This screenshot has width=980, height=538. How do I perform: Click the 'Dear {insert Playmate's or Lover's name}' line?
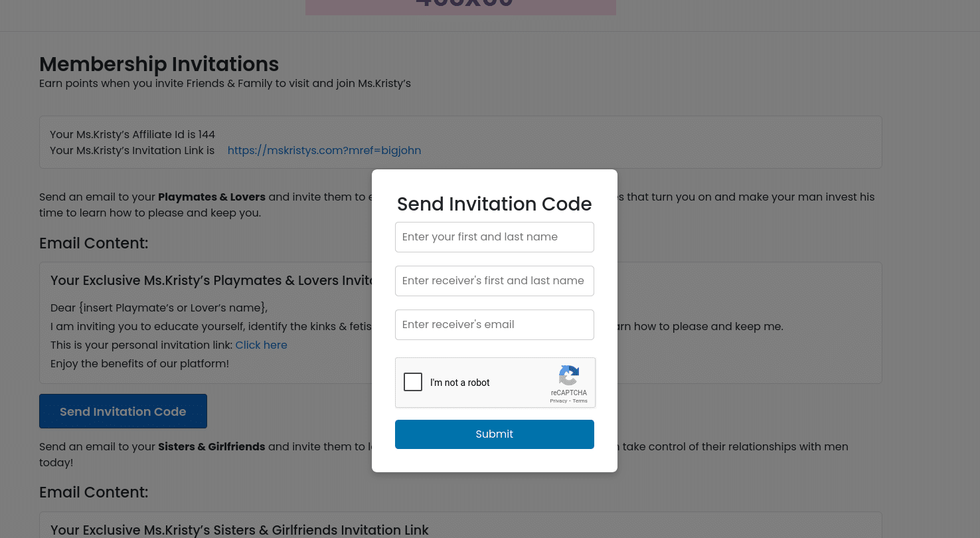[159, 308]
